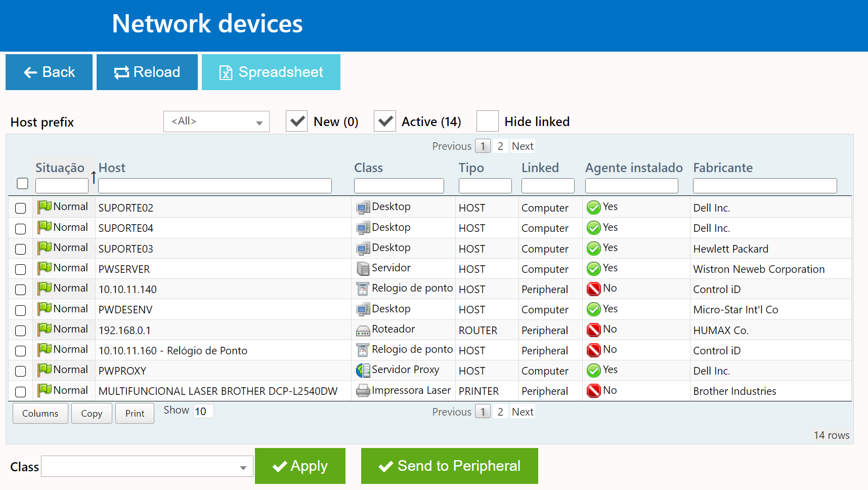Screen dimensions: 868x490
Task: Select the checkbox for the PWDESENV row
Action: (21, 310)
